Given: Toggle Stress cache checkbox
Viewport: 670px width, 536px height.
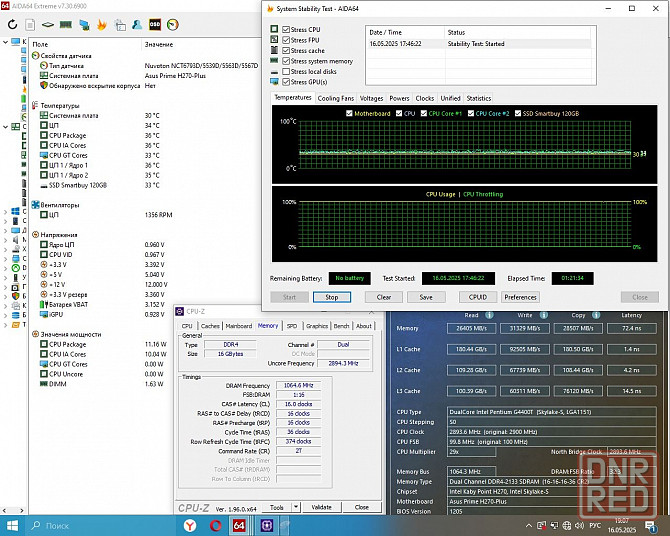Looking at the screenshot, I should [286, 50].
